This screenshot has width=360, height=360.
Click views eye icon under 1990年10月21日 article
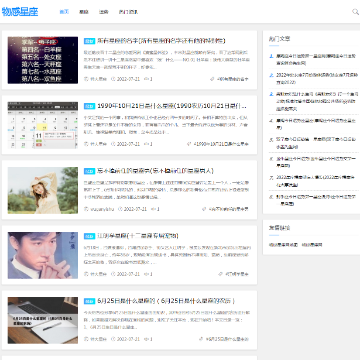coord(146,144)
